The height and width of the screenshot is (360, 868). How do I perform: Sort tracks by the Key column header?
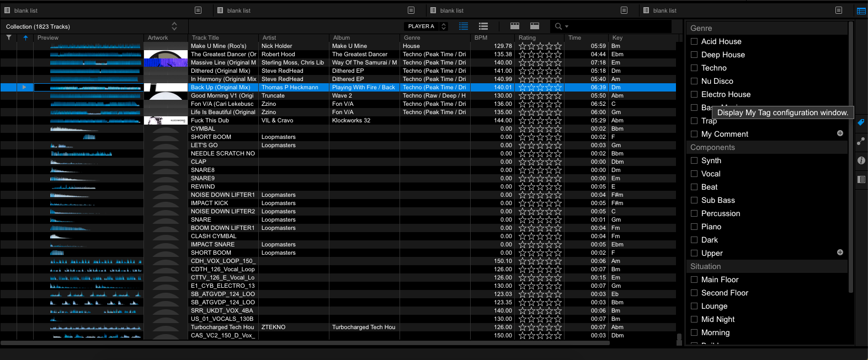(x=642, y=37)
